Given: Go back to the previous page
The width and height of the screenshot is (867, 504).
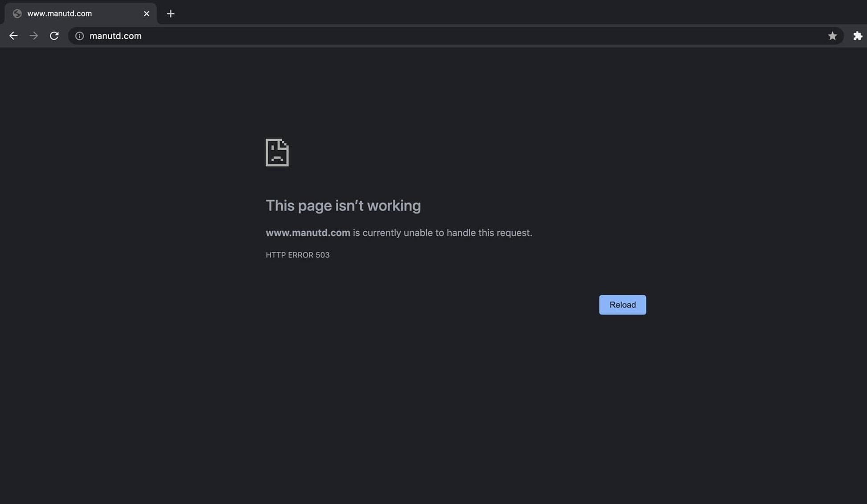Looking at the screenshot, I should pyautogui.click(x=13, y=36).
